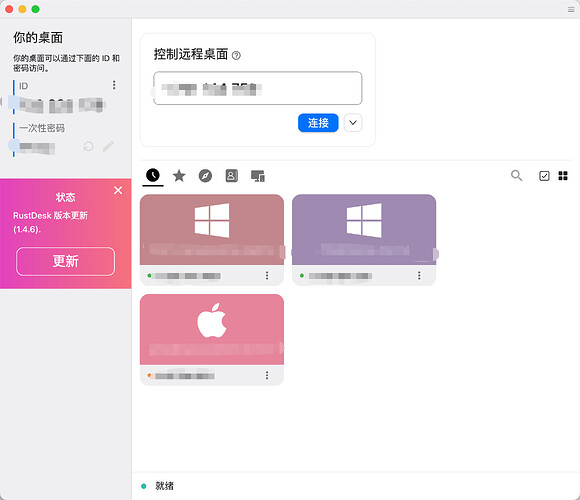
Task: Click the green ready status dot
Action: (x=144, y=486)
